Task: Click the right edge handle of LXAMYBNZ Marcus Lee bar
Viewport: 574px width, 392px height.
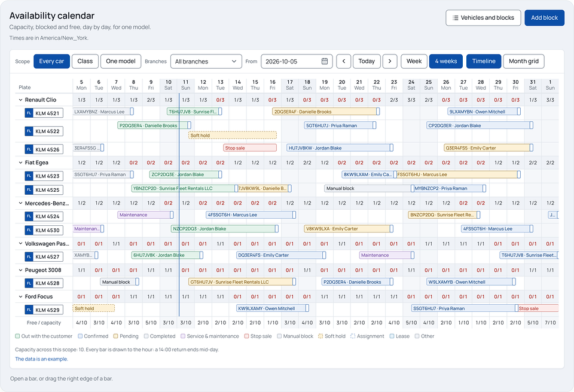Action: (132, 112)
